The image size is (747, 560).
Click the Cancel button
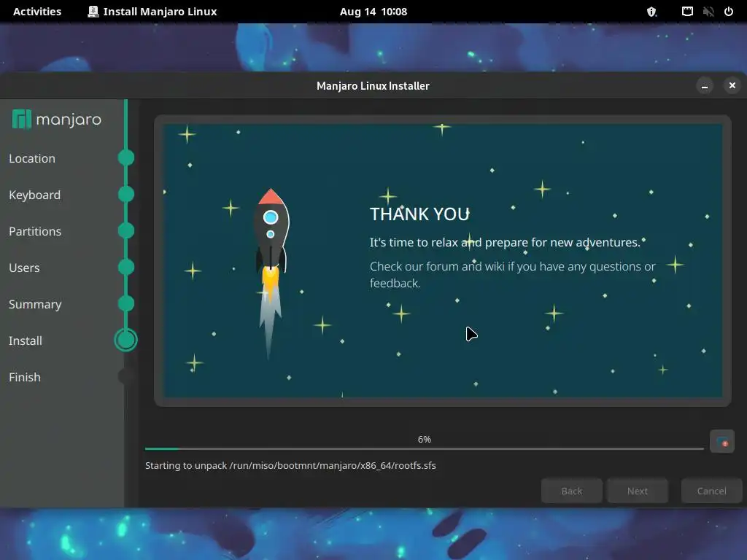pos(712,491)
